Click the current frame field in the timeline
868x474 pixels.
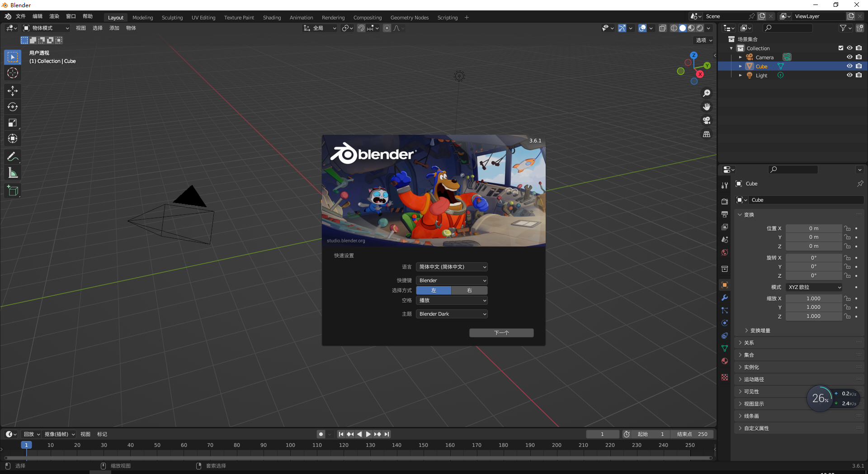[603, 434]
